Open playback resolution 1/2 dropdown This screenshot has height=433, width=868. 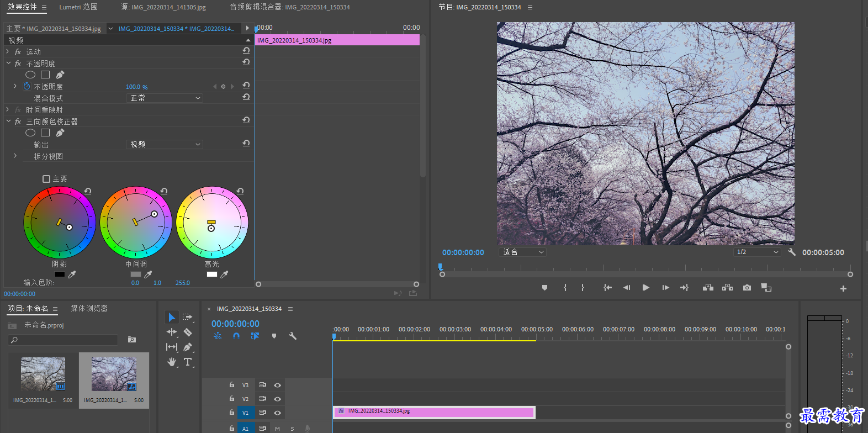[x=758, y=252]
